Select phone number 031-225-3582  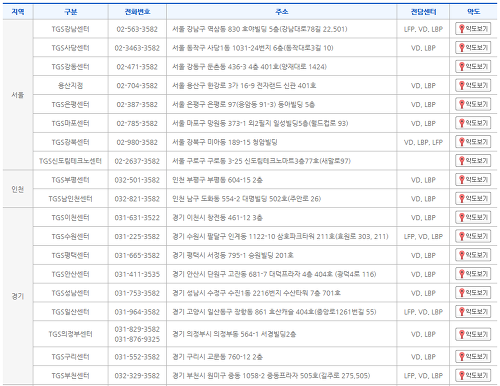(x=137, y=236)
